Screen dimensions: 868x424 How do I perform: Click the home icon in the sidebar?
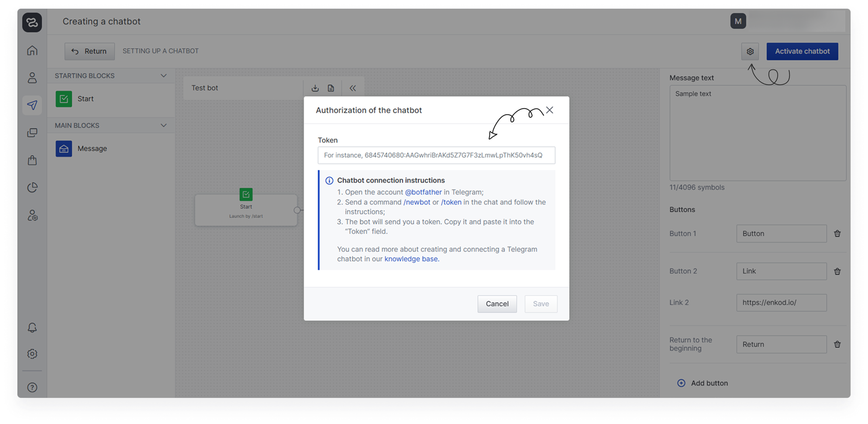[x=32, y=51]
